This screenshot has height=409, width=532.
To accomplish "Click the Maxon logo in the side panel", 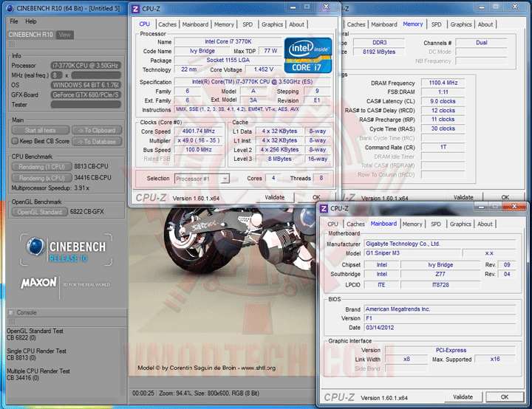I will [39, 283].
